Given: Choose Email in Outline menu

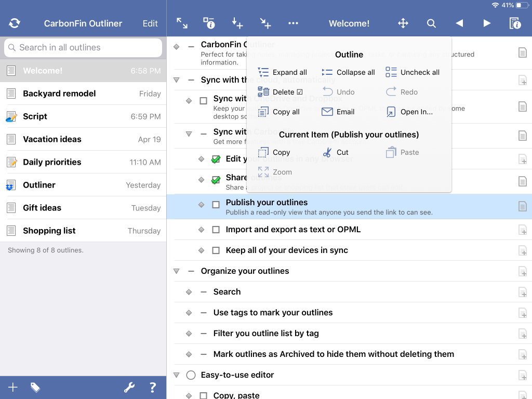Looking at the screenshot, I should point(338,112).
